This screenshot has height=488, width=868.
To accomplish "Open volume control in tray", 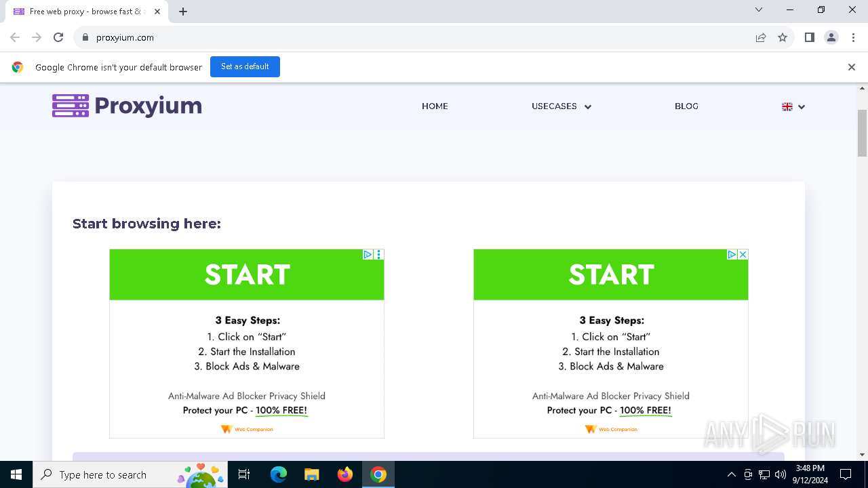I will [781, 474].
